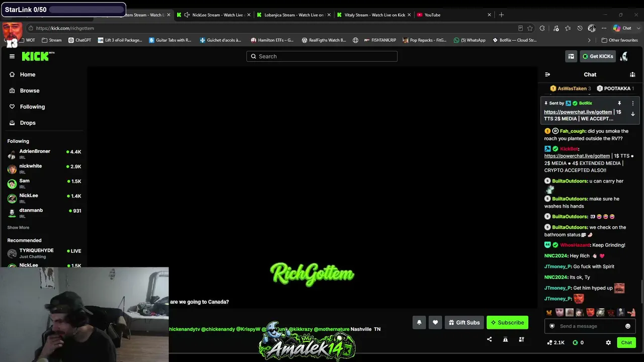Image resolution: width=644 pixels, height=362 pixels.
Task: Open the WhatsApp bookmark
Action: 469,40
